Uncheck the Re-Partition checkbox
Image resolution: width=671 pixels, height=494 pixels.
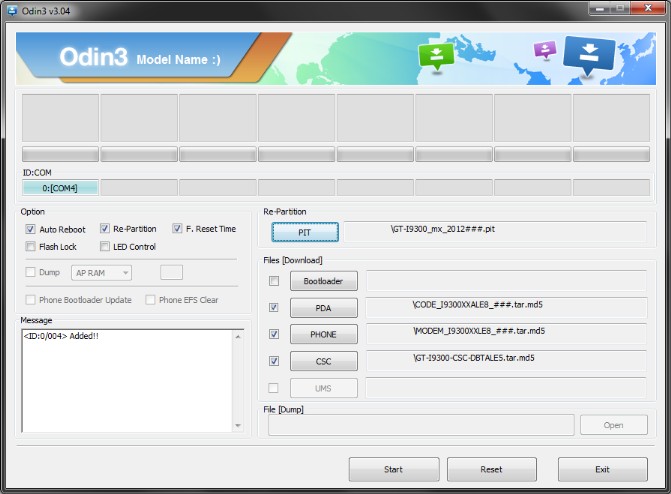[x=105, y=229]
